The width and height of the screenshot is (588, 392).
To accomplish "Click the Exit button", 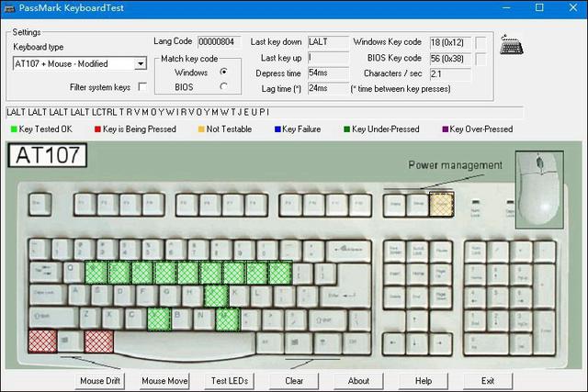I will tap(488, 381).
